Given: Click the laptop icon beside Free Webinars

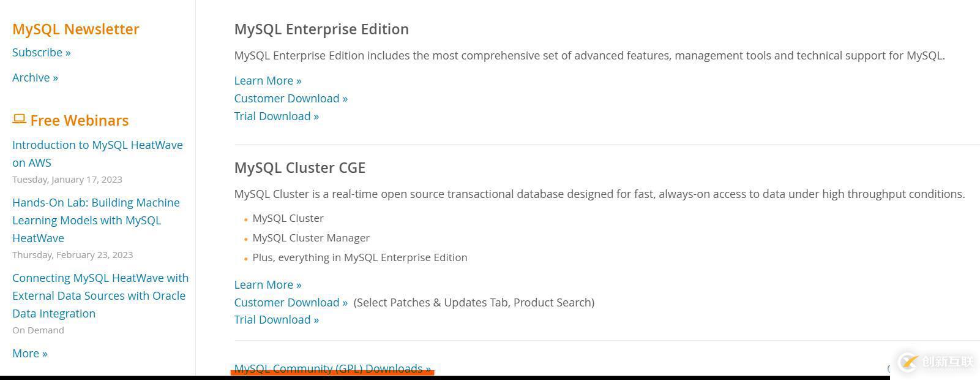Looking at the screenshot, I should point(19,119).
